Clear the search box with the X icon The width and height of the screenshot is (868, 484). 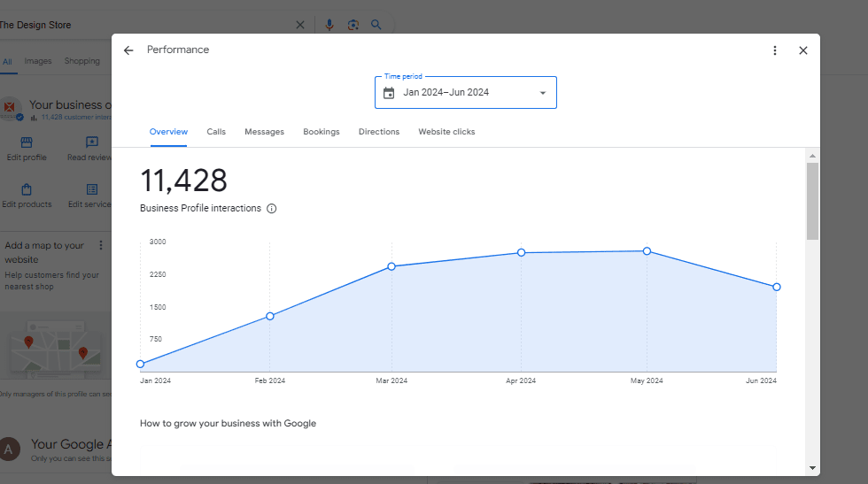coord(299,25)
